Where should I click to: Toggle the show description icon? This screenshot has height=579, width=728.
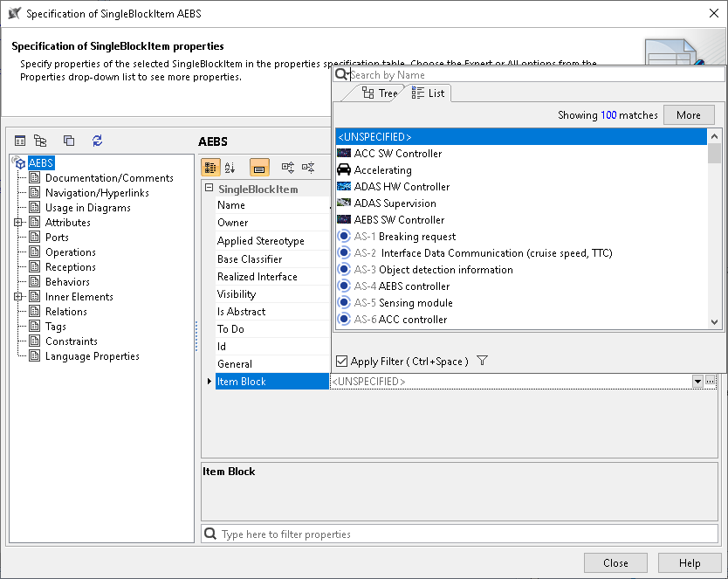(259, 167)
